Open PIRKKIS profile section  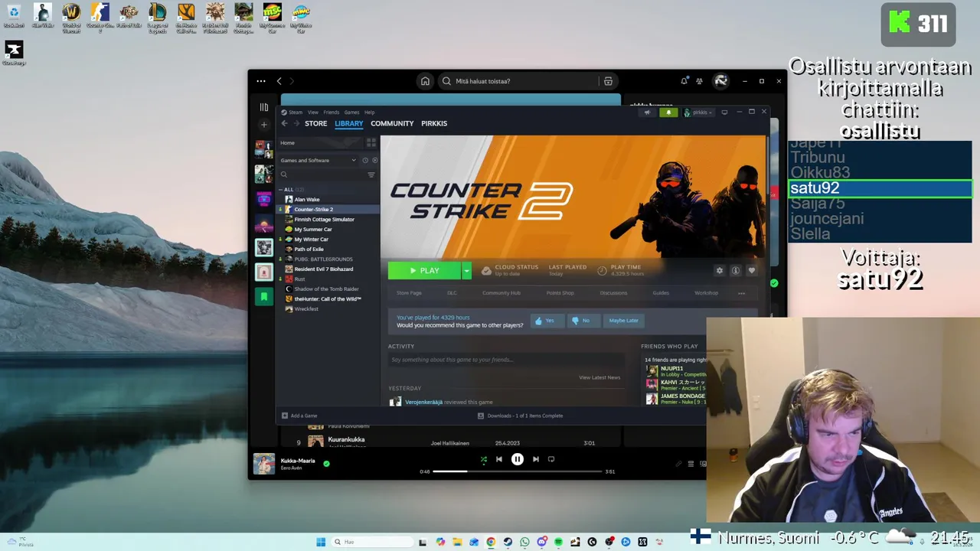pyautogui.click(x=434, y=123)
